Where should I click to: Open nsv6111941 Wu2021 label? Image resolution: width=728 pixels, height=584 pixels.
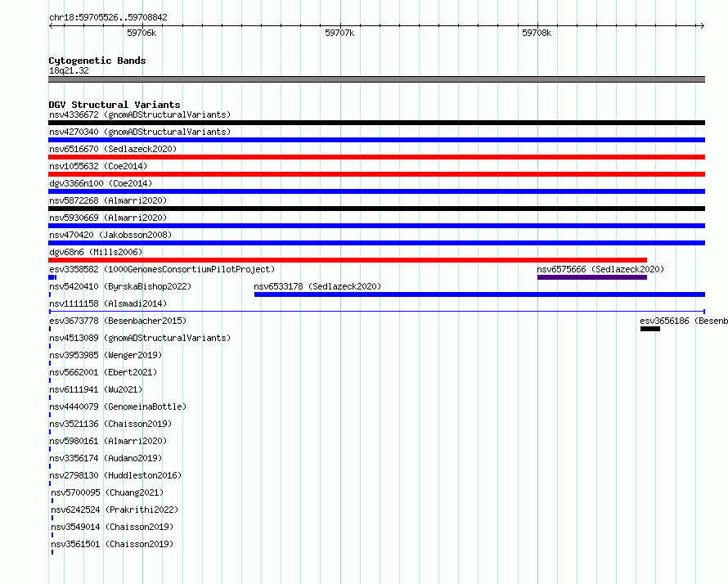96,389
